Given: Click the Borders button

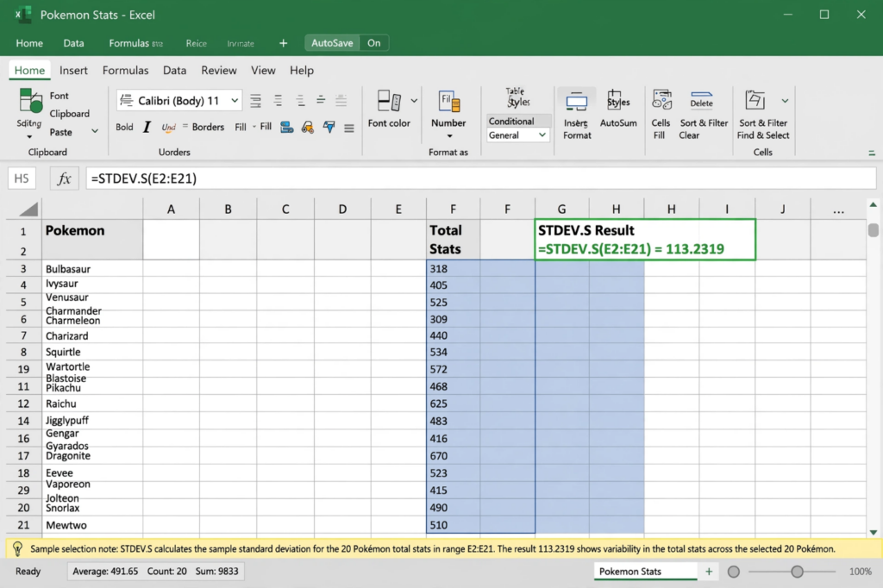Looking at the screenshot, I should [208, 128].
